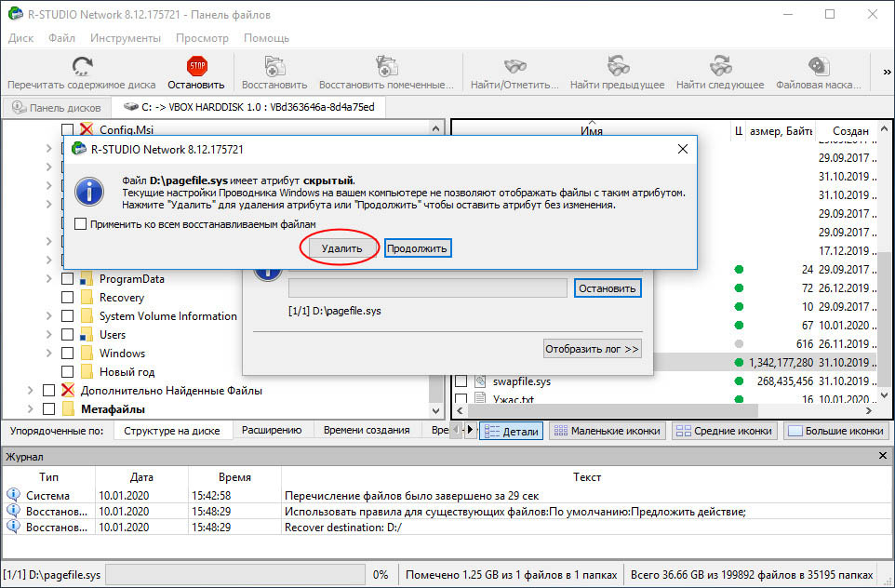Expand the System Volume Information node

tap(49, 316)
